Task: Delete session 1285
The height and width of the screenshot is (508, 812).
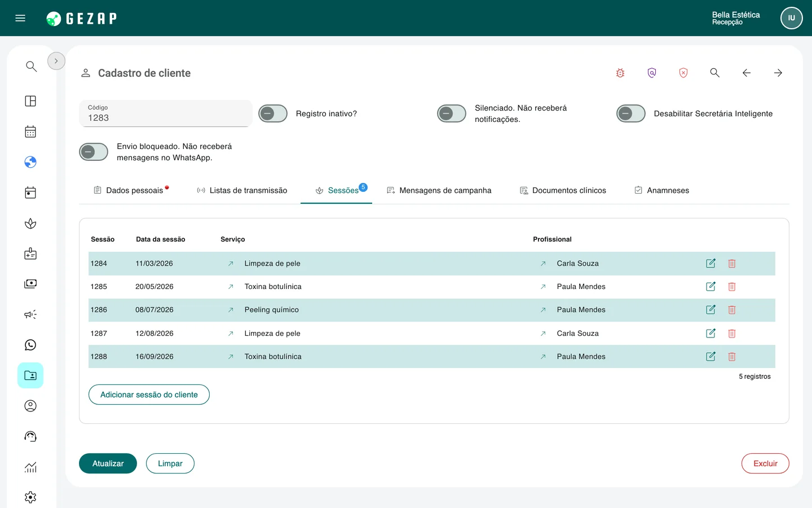Action: click(732, 287)
